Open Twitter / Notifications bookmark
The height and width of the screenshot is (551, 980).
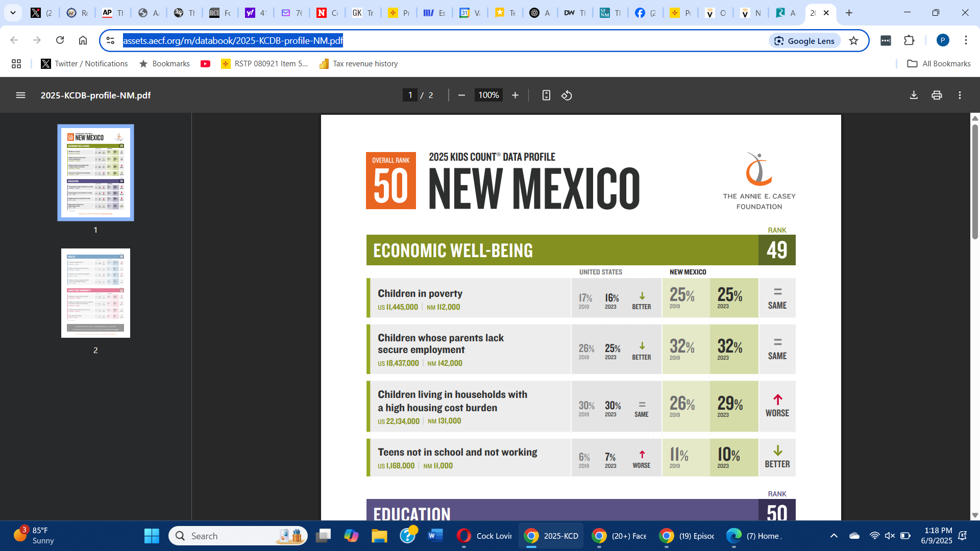point(84,64)
